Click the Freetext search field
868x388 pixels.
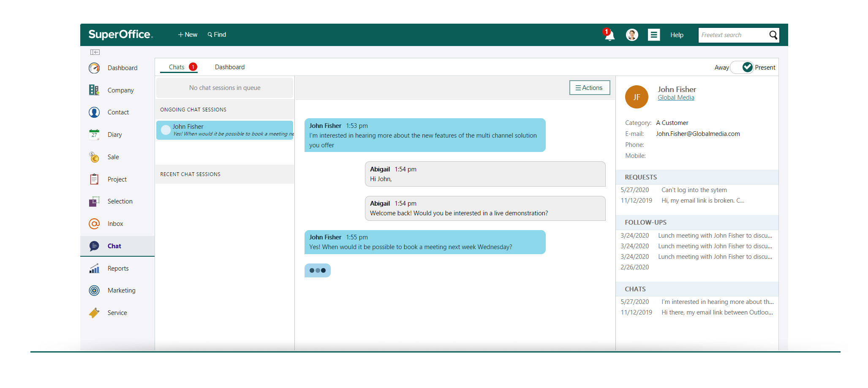click(733, 35)
